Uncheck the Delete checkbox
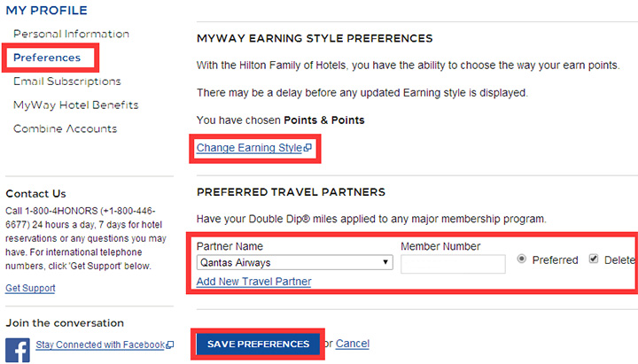This screenshot has height=364, width=638. (594, 259)
